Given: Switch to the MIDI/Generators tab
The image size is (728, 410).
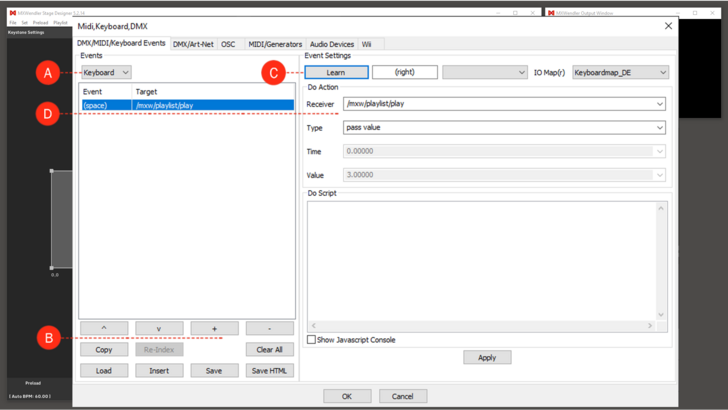Looking at the screenshot, I should [x=275, y=44].
